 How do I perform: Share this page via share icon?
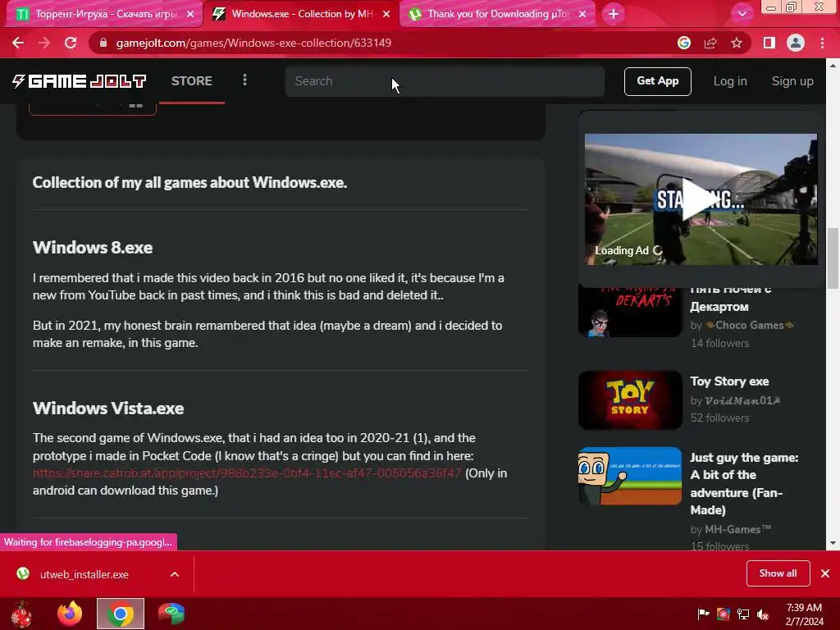[710, 43]
